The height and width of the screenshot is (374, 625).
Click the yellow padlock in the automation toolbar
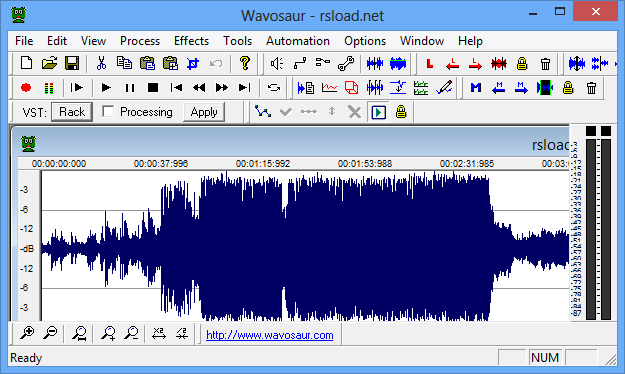point(401,112)
